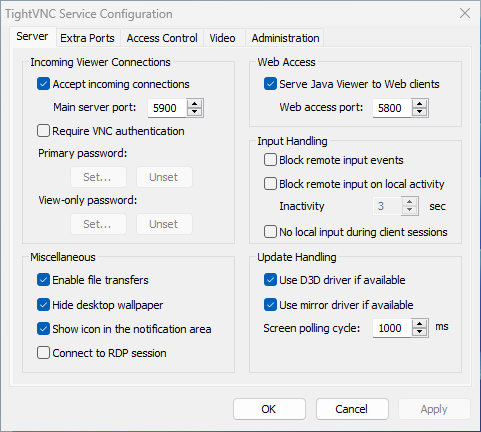Increase Web access port with up arrow

[419, 104]
